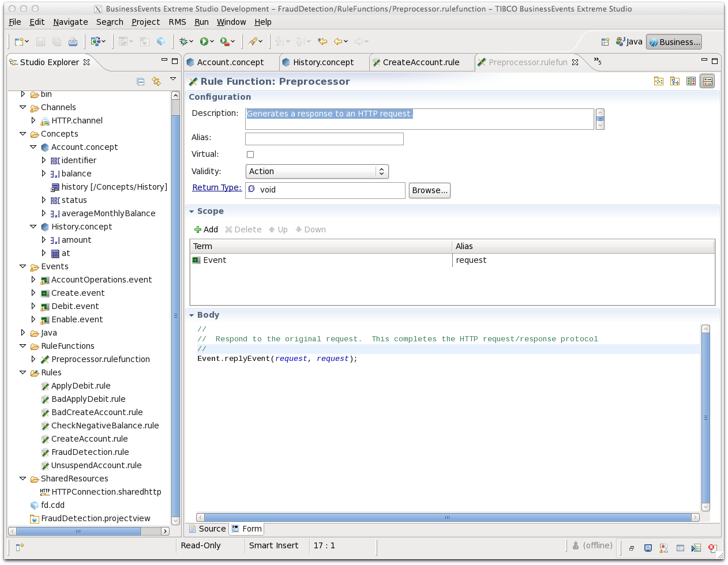The image size is (728, 565).
Task: Click the Open Perspective icon
Action: 605,42
